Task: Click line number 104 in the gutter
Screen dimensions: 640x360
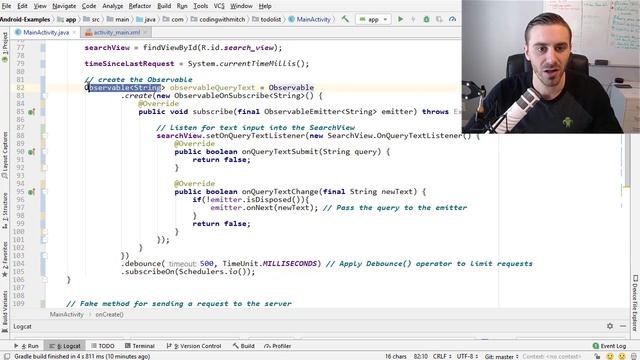Action: coord(18,264)
